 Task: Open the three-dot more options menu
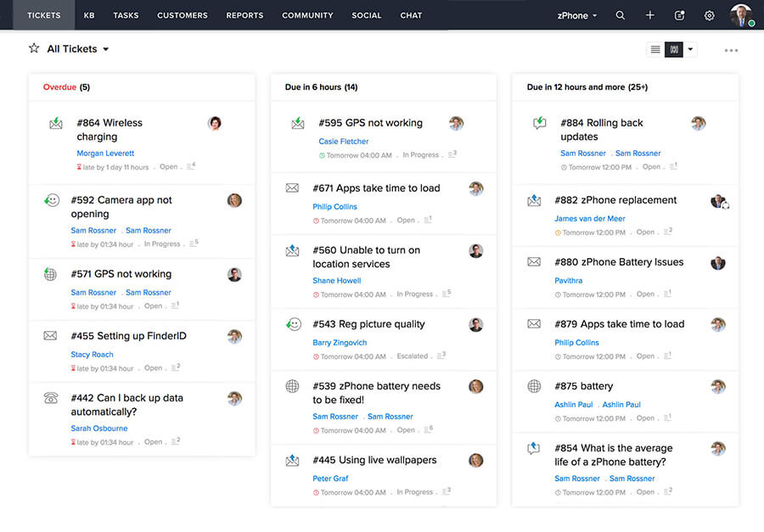click(731, 50)
